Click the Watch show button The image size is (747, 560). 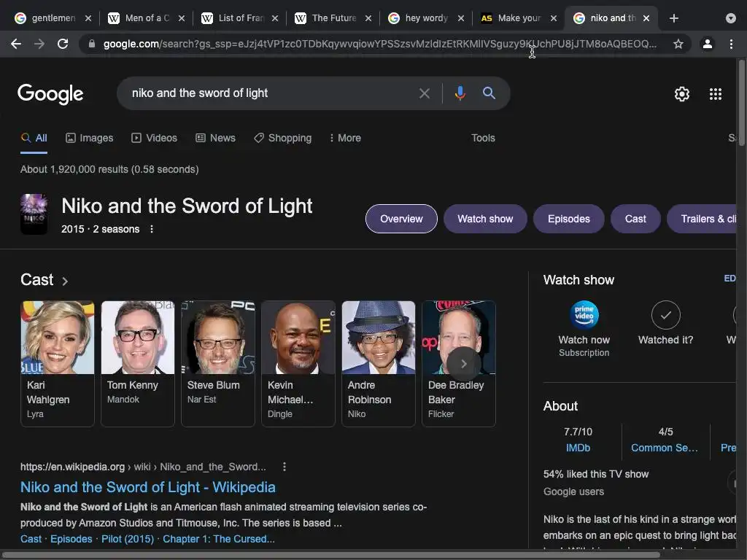click(x=485, y=219)
